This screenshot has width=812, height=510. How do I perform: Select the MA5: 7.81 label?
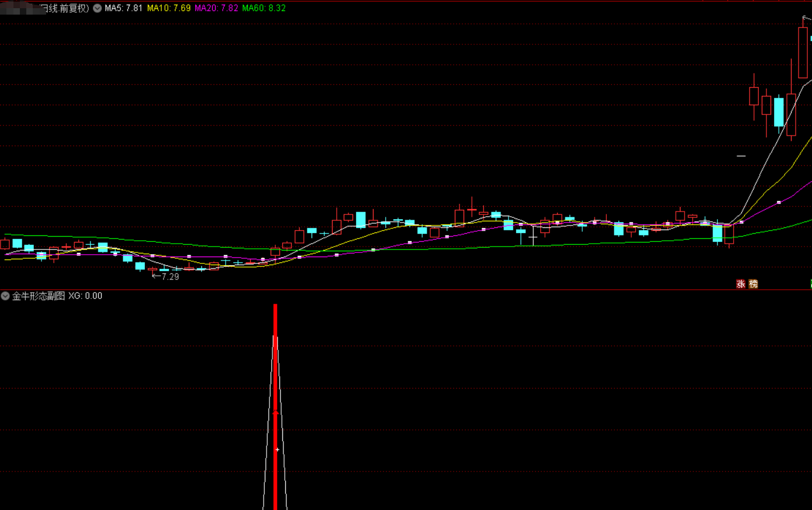pyautogui.click(x=123, y=8)
